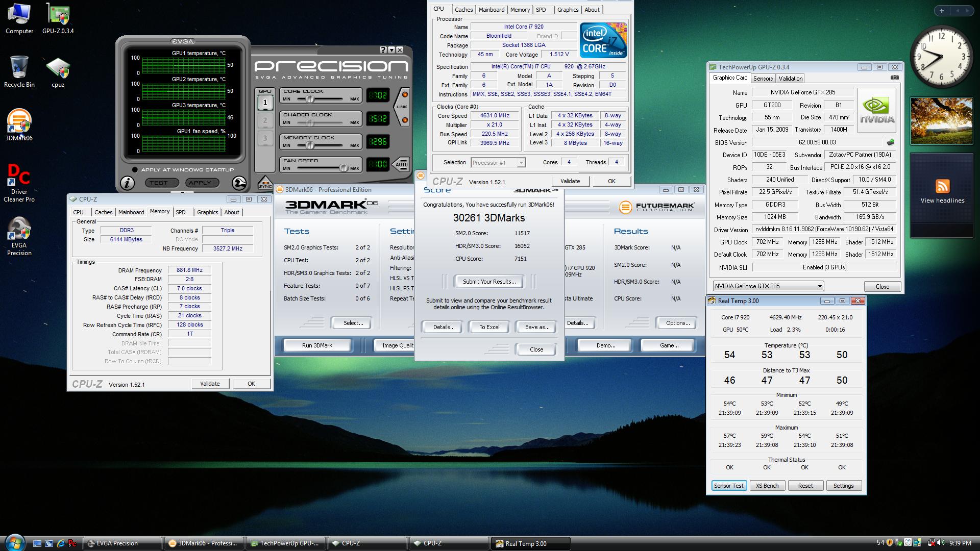
Task: Click Save as in score dialog
Action: [x=537, y=327]
